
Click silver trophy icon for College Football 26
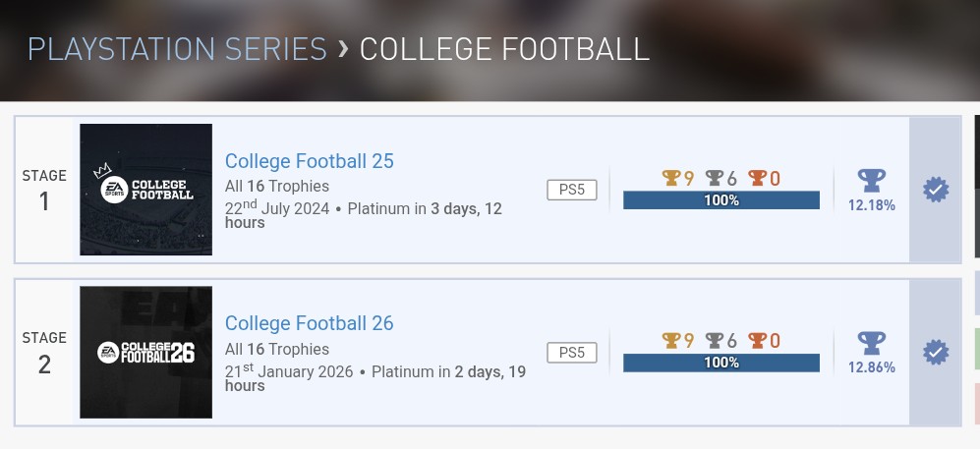point(715,341)
